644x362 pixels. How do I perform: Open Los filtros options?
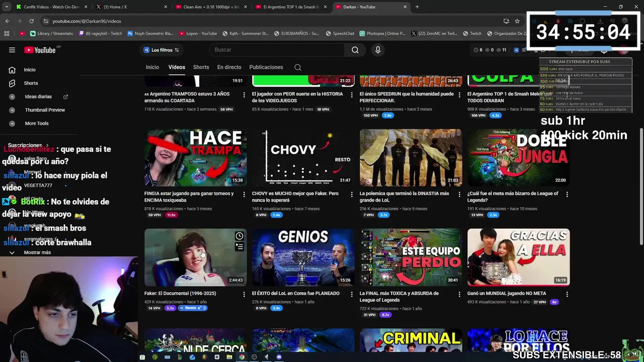tap(161, 50)
